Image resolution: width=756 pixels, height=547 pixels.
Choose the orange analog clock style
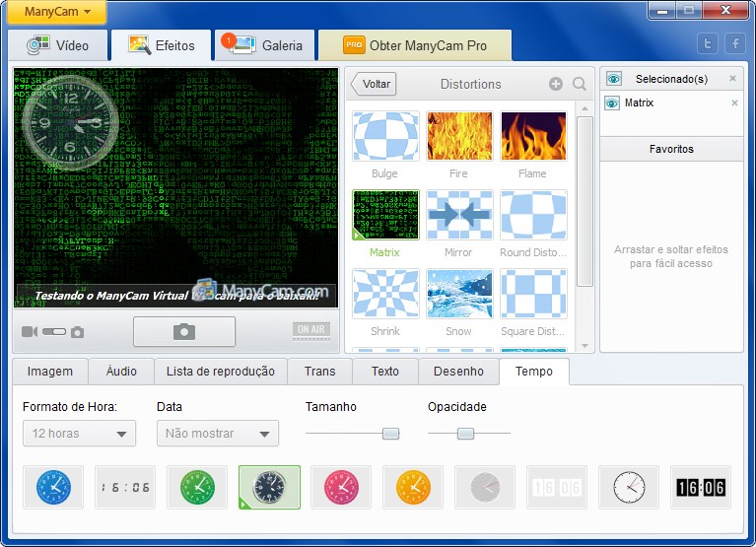[413, 487]
